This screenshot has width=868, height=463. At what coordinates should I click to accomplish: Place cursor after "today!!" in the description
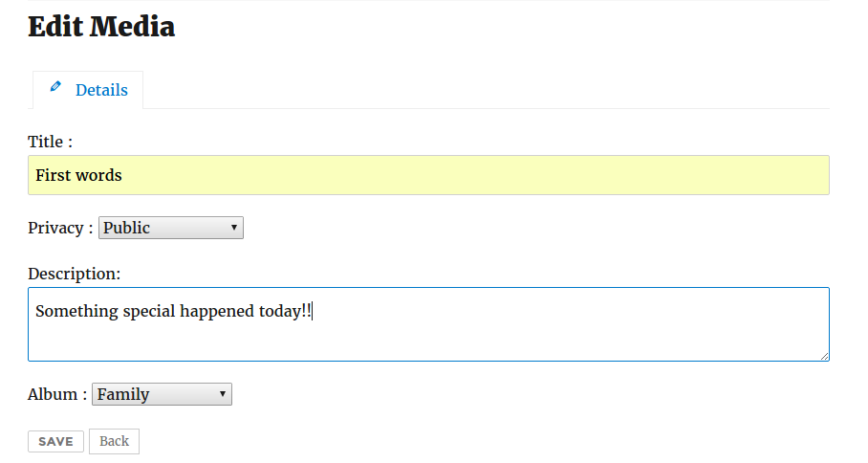click(x=313, y=311)
